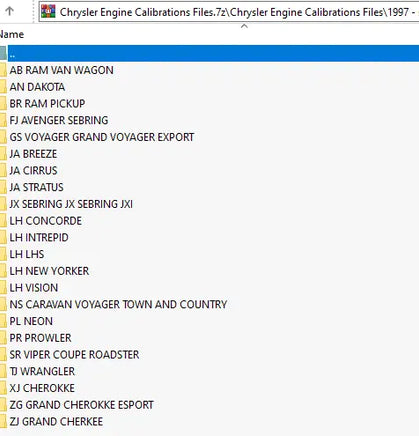Screen dimensions: 419x436
Task: Select the LH NEW YORKER folder
Action: (49, 271)
